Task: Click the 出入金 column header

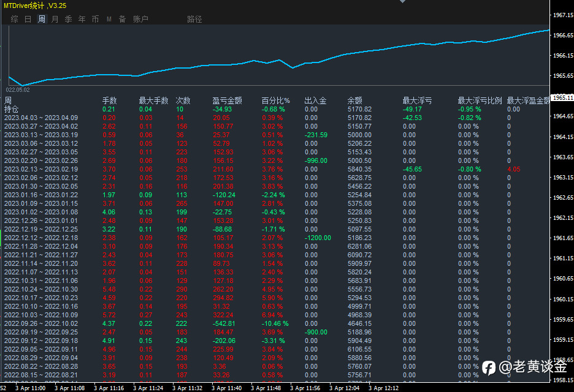Action: [x=316, y=100]
